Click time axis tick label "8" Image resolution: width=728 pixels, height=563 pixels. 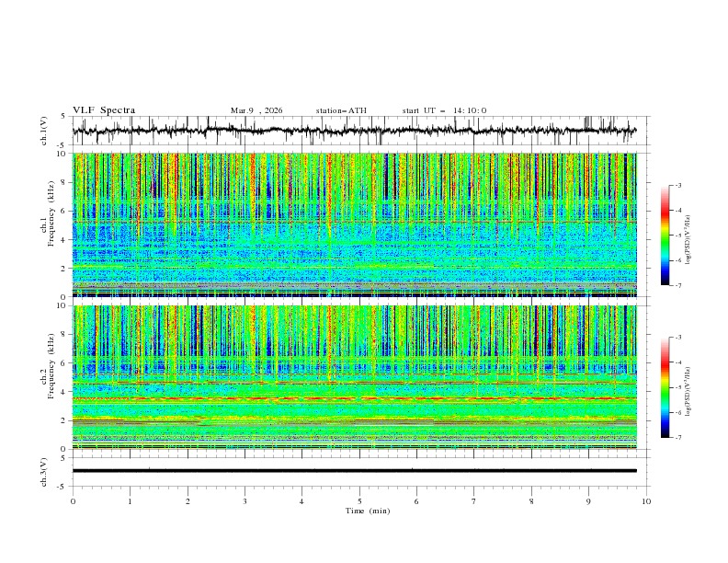point(531,501)
